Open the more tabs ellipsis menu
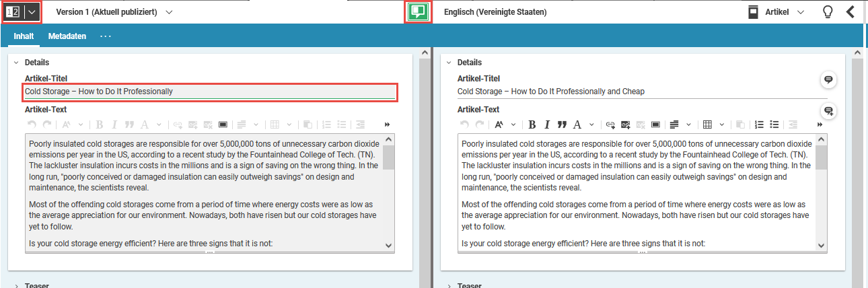This screenshot has height=288, width=868. coord(105,36)
